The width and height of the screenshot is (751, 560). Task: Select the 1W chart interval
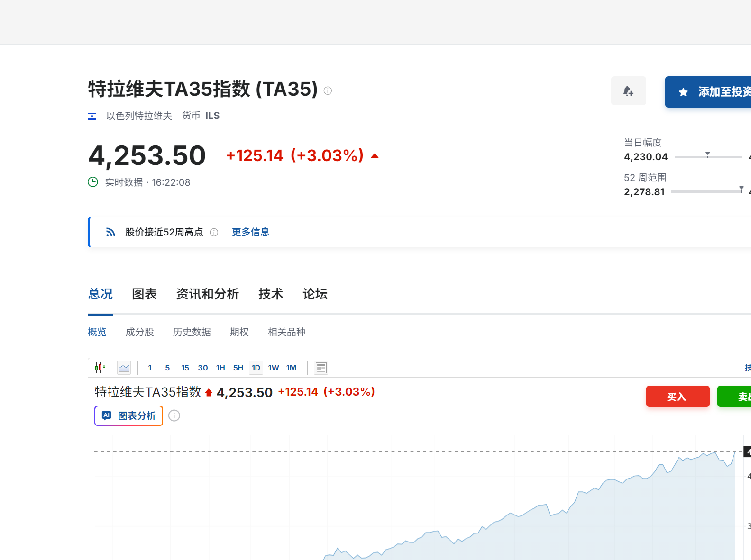coord(274,368)
